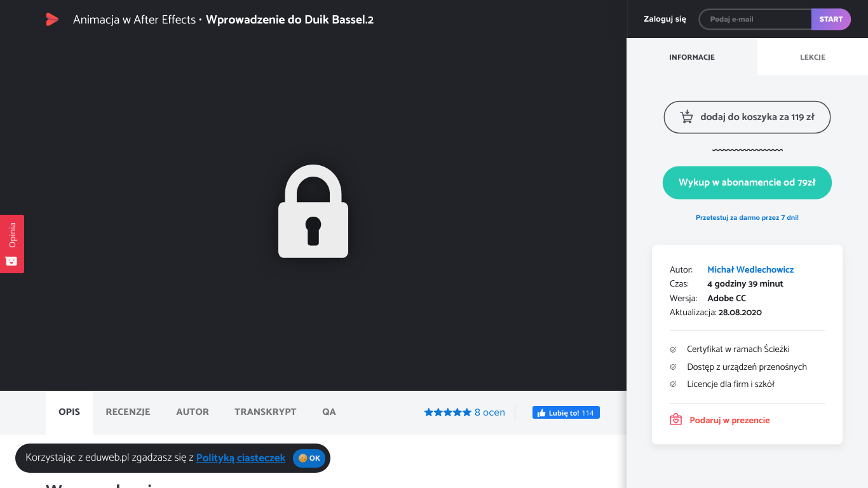Open the QA tab
Screen dimensions: 868x488
[x=329, y=412]
